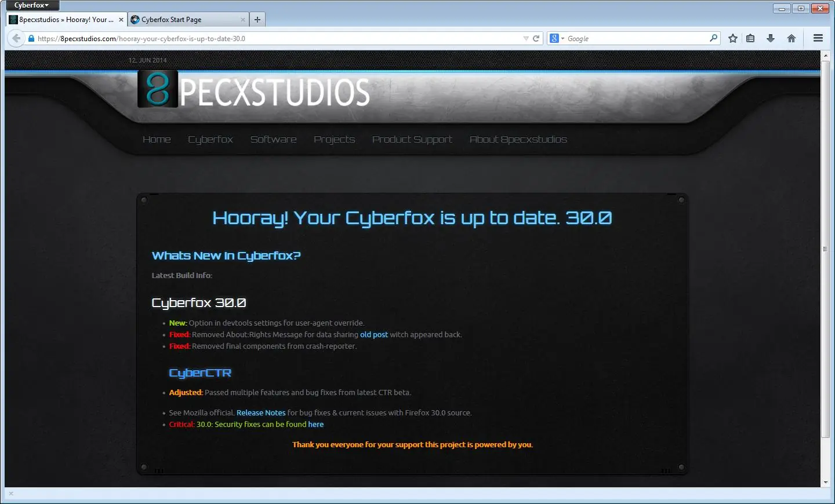Open the Cyberfox application menu button
The width and height of the screenshot is (835, 504).
pyautogui.click(x=31, y=5)
